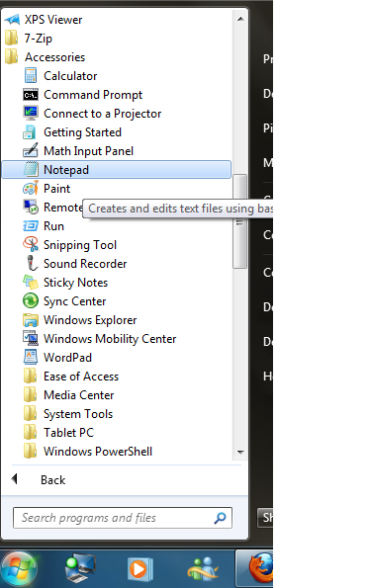
Task: Open the Command Prompt icon
Action: pos(31,95)
